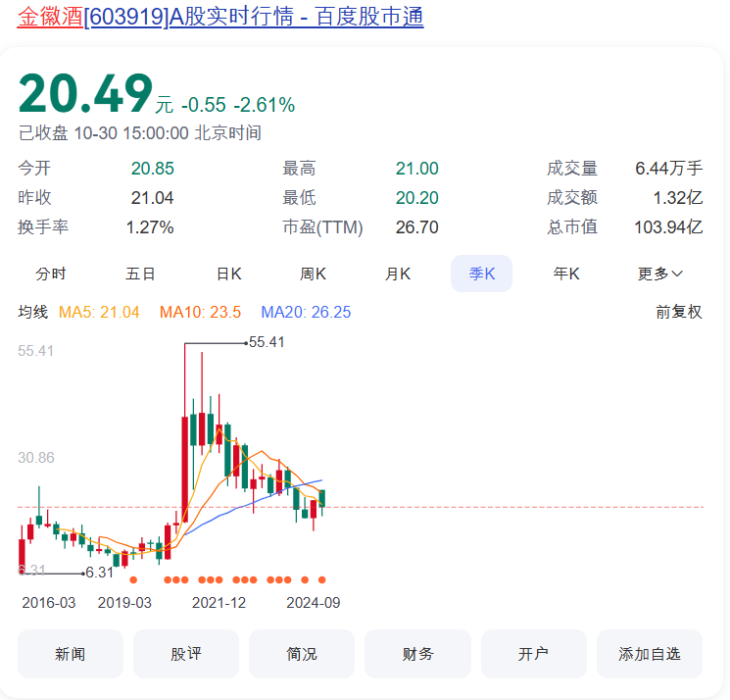
Task: Click the 30.86 axis price label
Action: 36,458
